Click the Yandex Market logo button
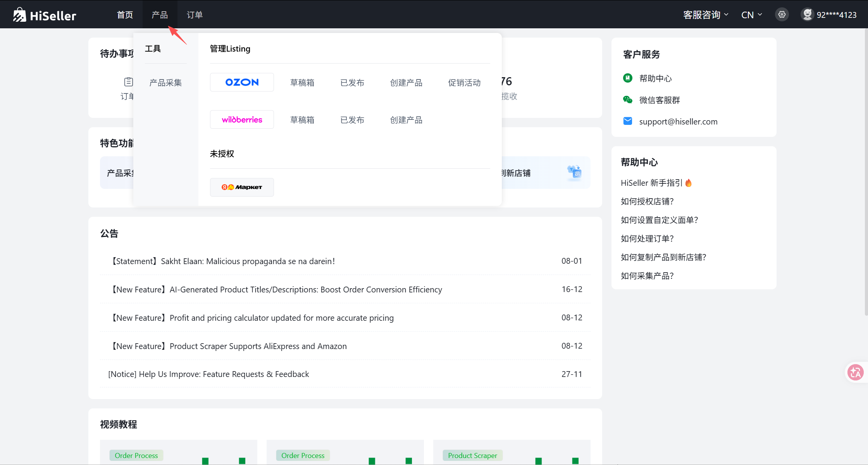868x465 pixels. (242, 187)
